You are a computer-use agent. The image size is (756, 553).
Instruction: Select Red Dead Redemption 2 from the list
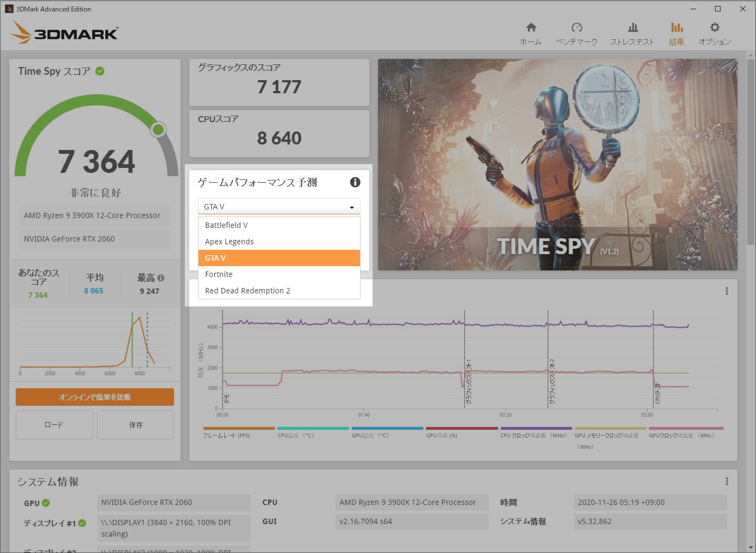tap(247, 290)
